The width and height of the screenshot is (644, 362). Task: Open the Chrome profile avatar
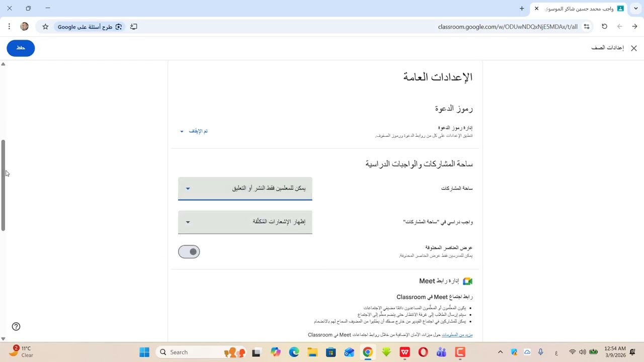[x=24, y=27]
